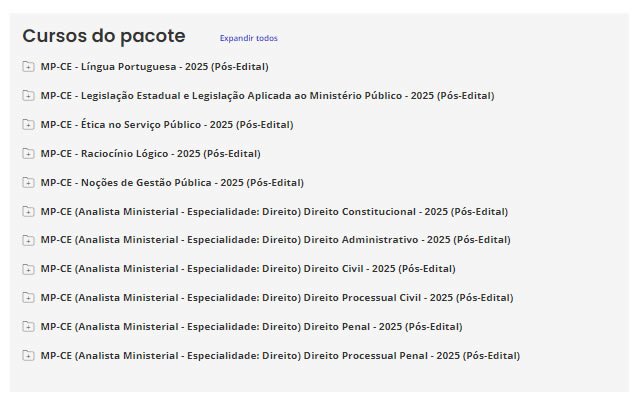Click plus icon beside Direito Administrativo
Screen dimensions: 638x405
(x=28, y=240)
